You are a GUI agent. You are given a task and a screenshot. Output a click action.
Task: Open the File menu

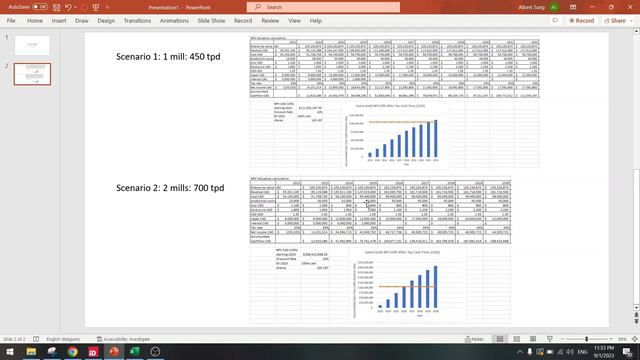click(11, 20)
